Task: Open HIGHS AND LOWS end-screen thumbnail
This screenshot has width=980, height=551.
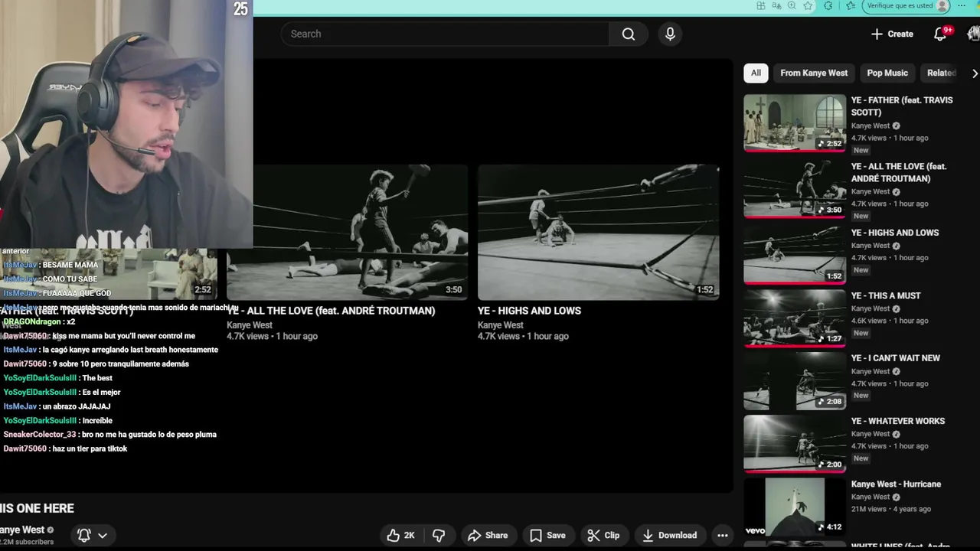Action: coord(598,232)
